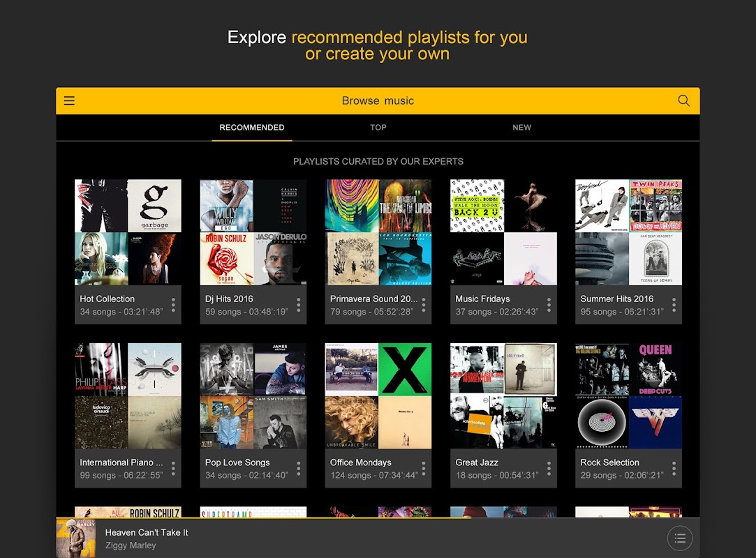Open Rock Selection cover collage
The height and width of the screenshot is (558, 756).
[x=628, y=395]
